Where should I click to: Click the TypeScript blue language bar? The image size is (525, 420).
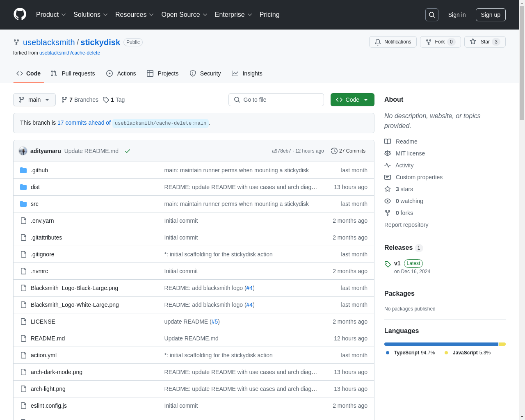point(441,344)
